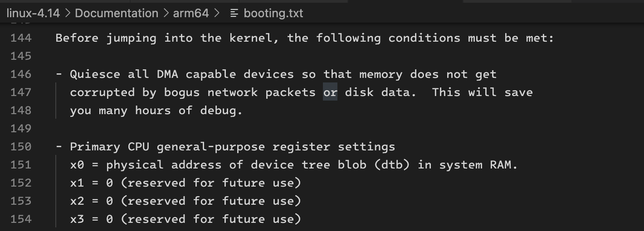Click the word "kernel" on line 144
This screenshot has width=644, height=231.
tap(251, 38)
